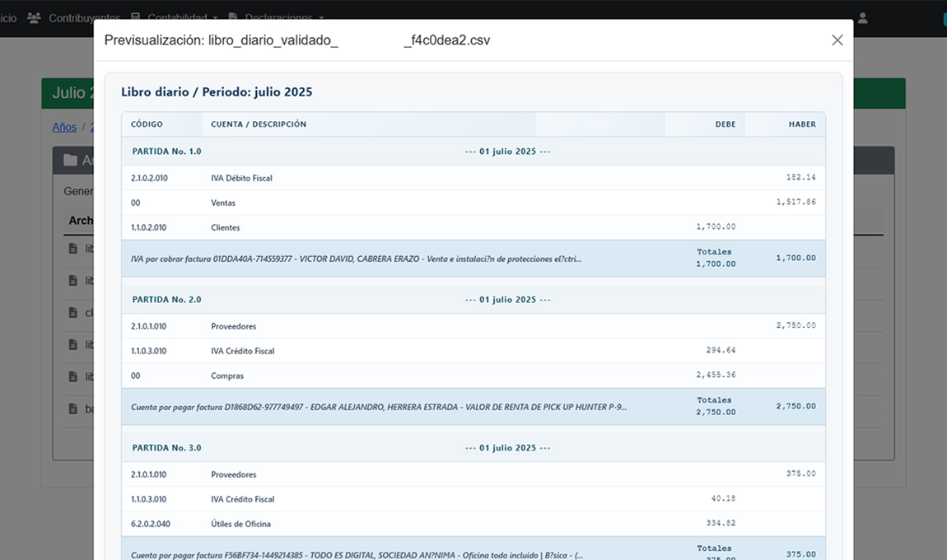Screen dimensions: 947x560
Task: Click the CUENTA / DESCRIPCIÓN column header
Action: [259, 124]
